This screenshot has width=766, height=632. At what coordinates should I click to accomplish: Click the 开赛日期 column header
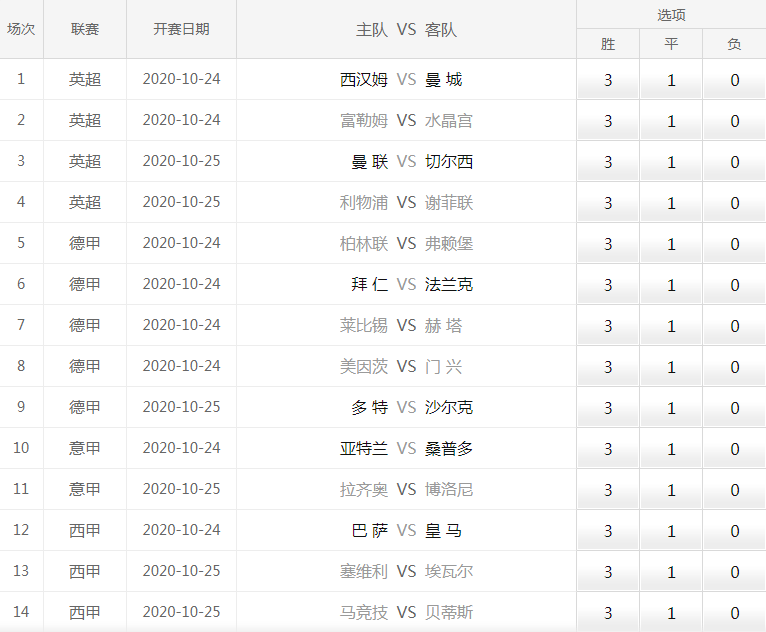(181, 29)
